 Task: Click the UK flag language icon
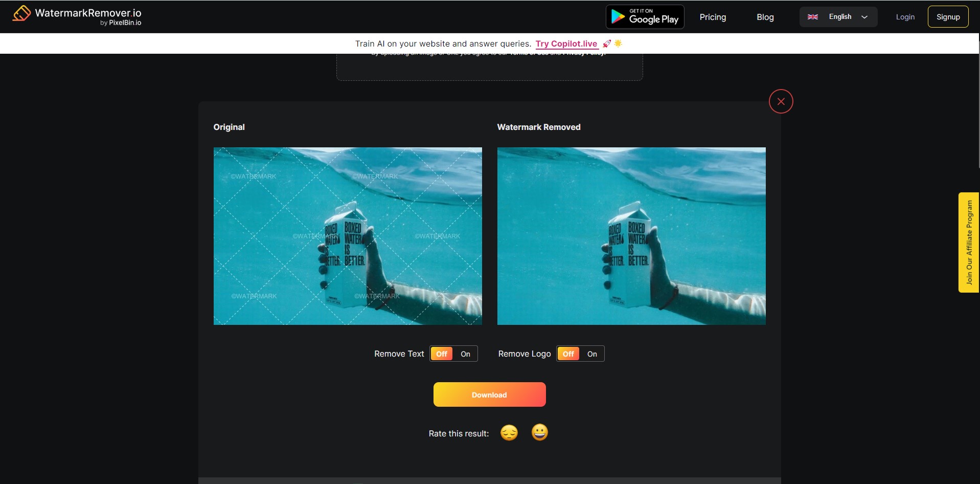(x=813, y=17)
